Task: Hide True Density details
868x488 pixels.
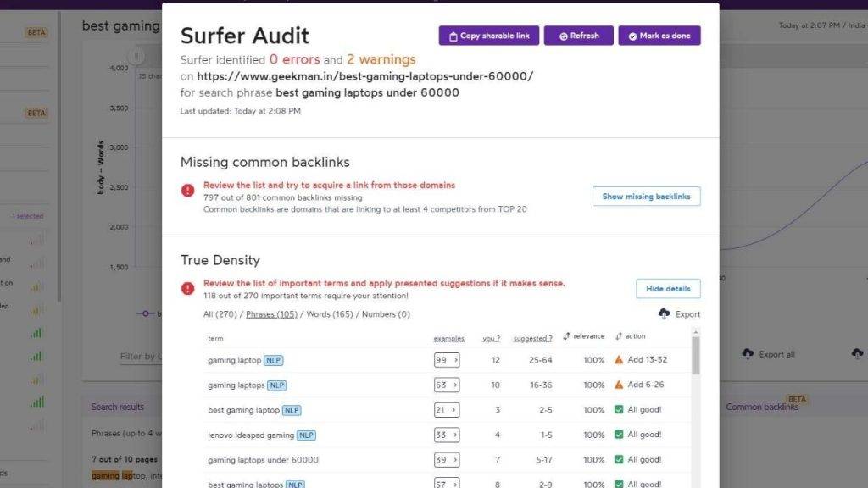Action: tap(668, 289)
